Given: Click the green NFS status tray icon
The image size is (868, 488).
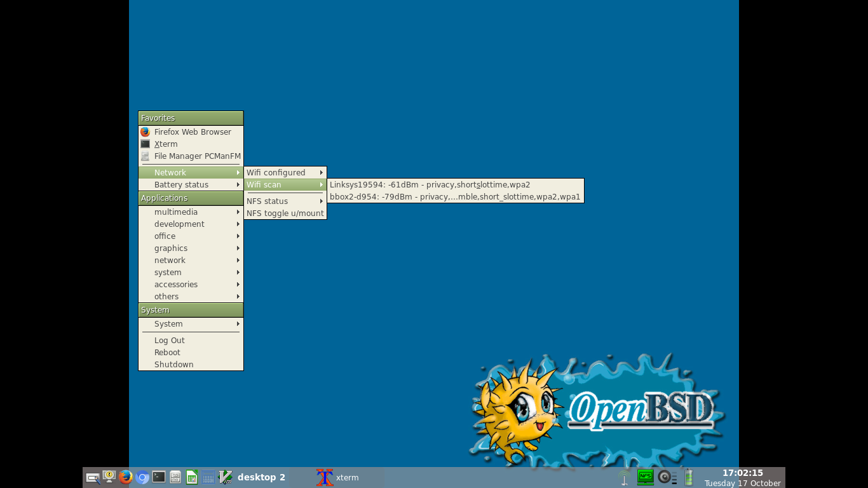Looking at the screenshot, I should [x=646, y=477].
